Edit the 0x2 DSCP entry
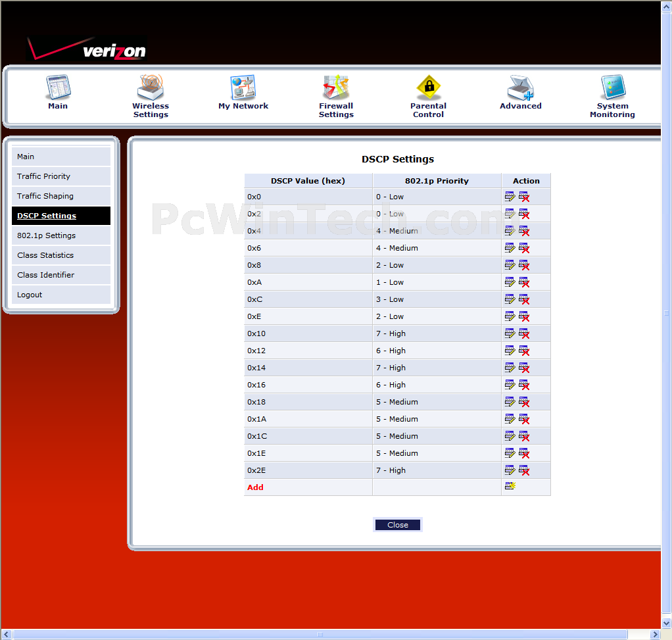Screen dimensions: 672x640 pos(510,214)
